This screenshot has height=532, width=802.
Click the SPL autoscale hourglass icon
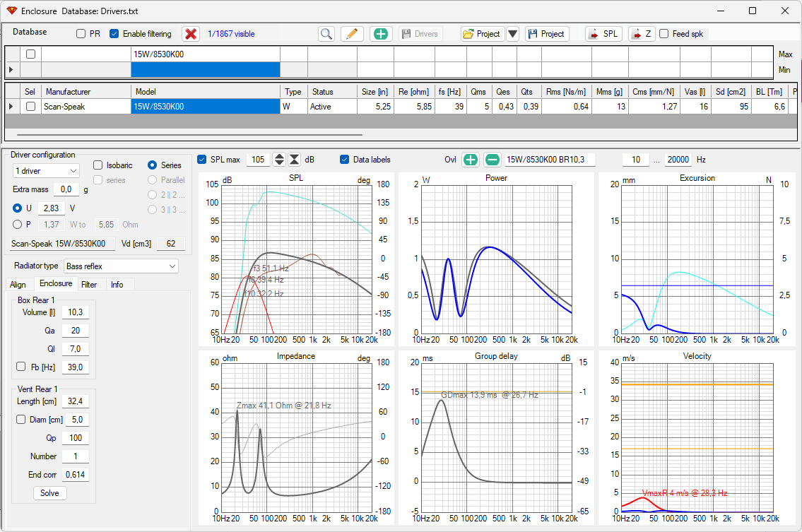pyautogui.click(x=295, y=159)
